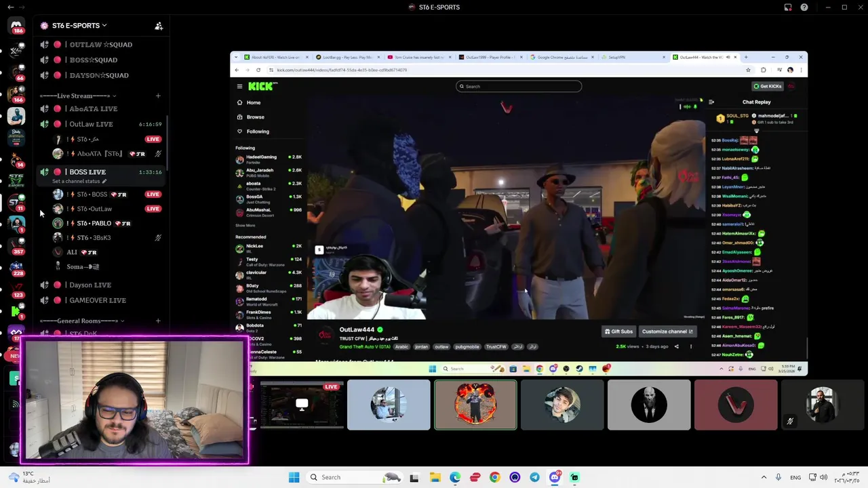868x488 pixels.
Task: Join the OUTLAW SQUAD voice channel
Action: point(102,45)
